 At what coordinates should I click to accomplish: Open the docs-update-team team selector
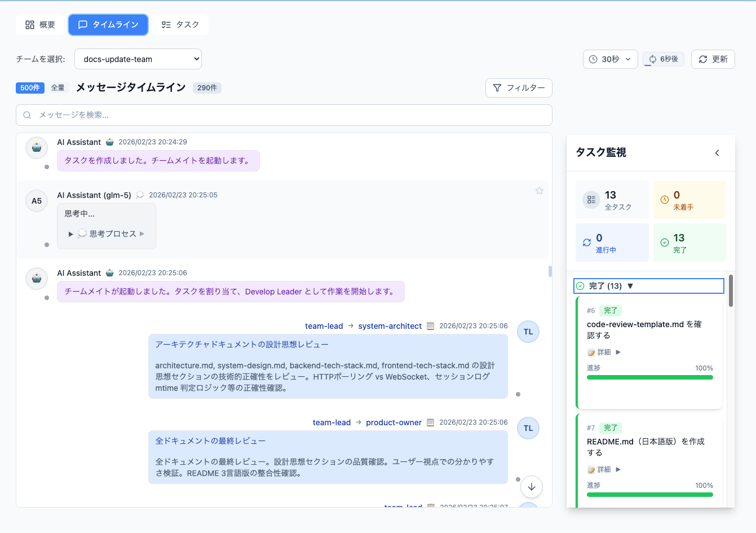click(x=138, y=59)
